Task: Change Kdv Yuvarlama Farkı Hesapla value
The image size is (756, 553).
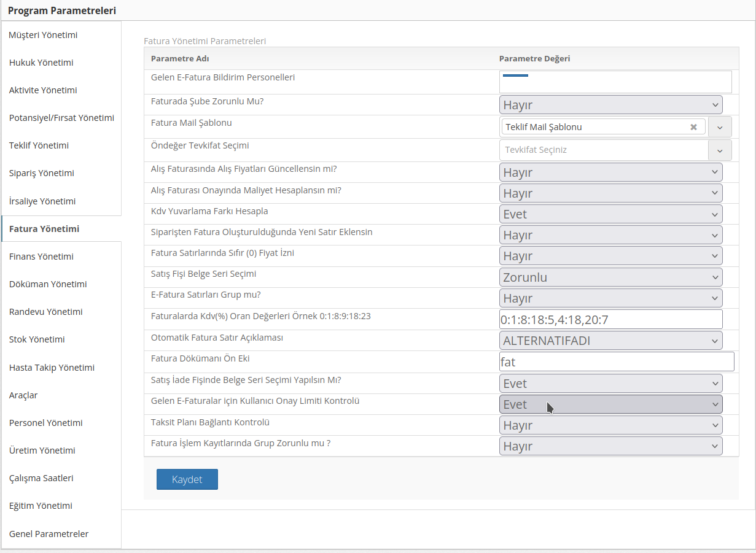Action: point(610,214)
